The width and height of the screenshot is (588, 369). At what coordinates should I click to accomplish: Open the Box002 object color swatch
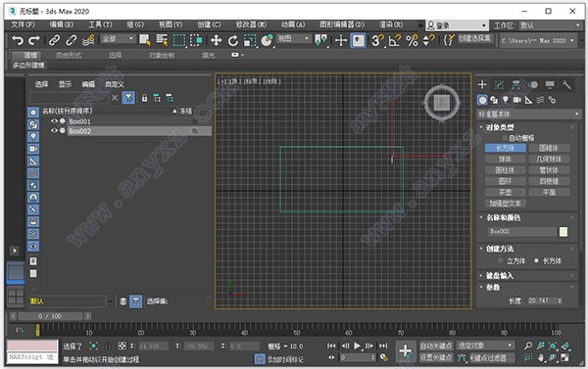pyautogui.click(x=563, y=232)
